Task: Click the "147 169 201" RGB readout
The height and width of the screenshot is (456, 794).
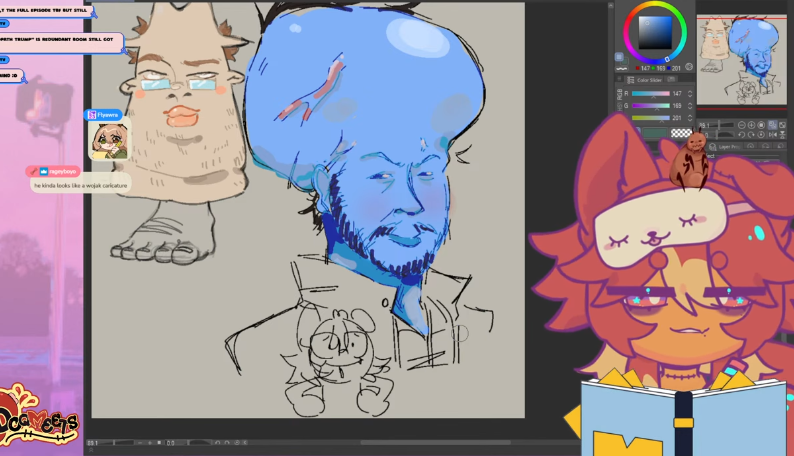Action: tap(658, 68)
